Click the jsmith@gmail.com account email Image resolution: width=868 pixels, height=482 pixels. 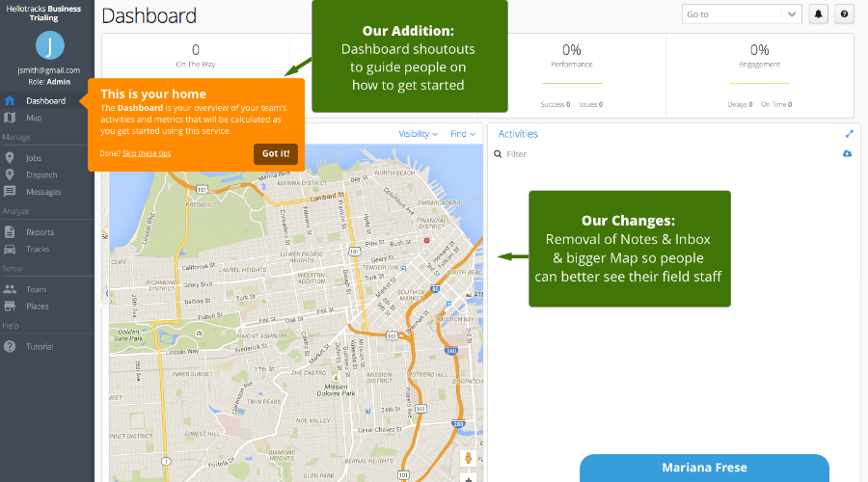tap(49, 70)
